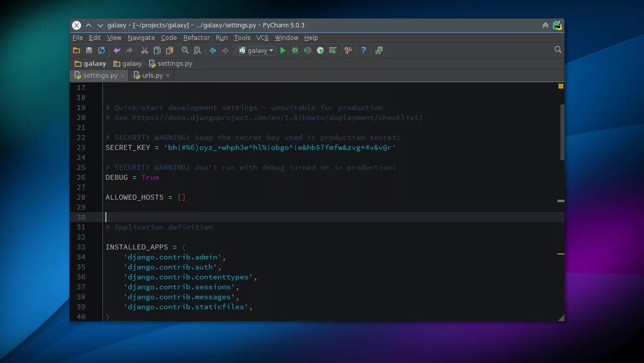Open the galaxy run configuration dropdown
The width and height of the screenshot is (644, 363).
point(256,50)
